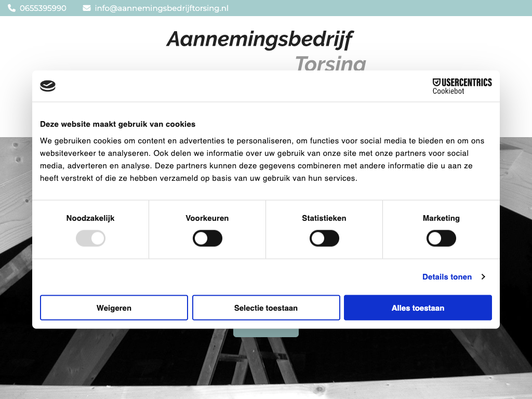Expand details via the chevron arrow

click(x=483, y=277)
